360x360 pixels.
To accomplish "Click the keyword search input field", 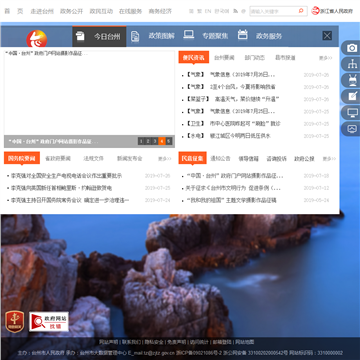I will click(x=273, y=11).
